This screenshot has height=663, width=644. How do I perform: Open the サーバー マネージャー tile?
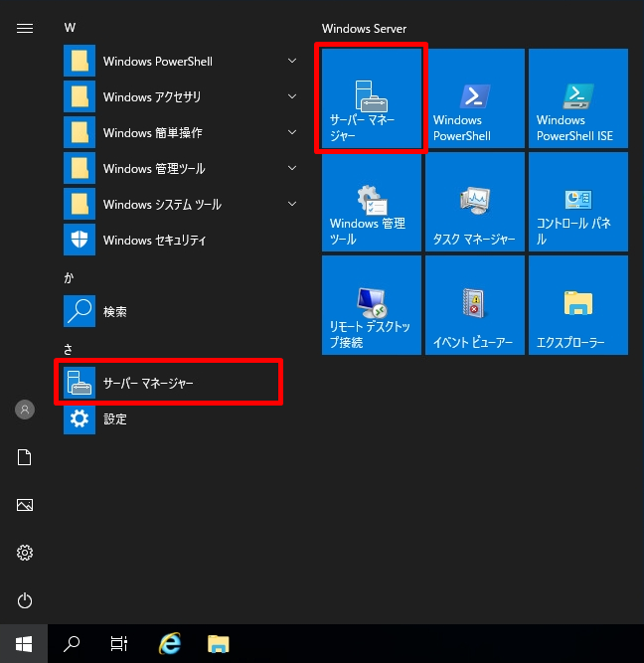pyautogui.click(x=372, y=98)
